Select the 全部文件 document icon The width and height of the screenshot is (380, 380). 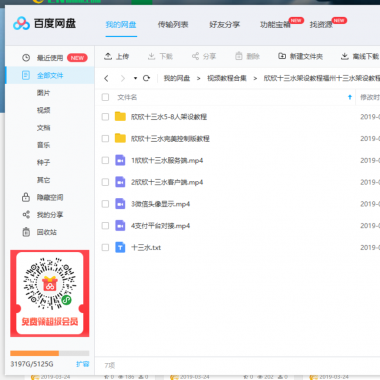tap(26, 75)
